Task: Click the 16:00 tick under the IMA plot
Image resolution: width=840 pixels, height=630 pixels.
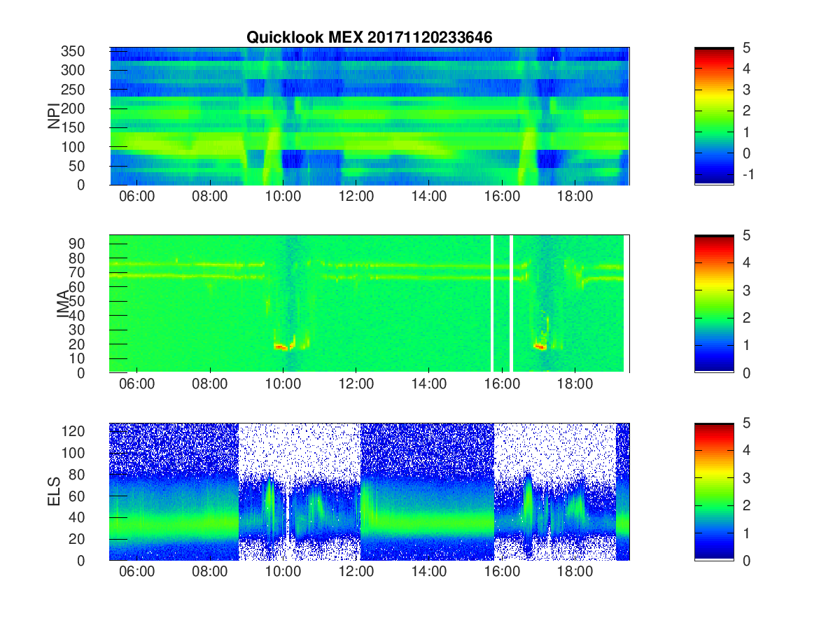Action: tap(502, 384)
